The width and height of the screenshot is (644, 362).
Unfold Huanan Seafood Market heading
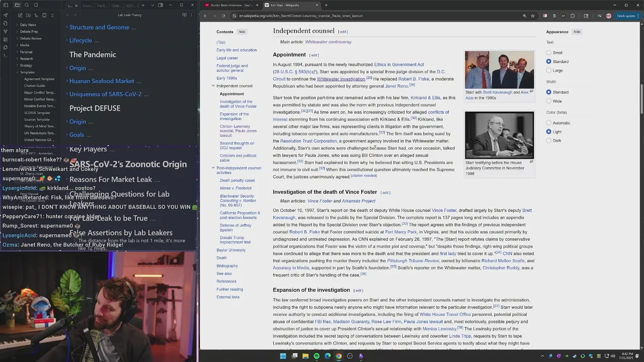(x=66, y=81)
